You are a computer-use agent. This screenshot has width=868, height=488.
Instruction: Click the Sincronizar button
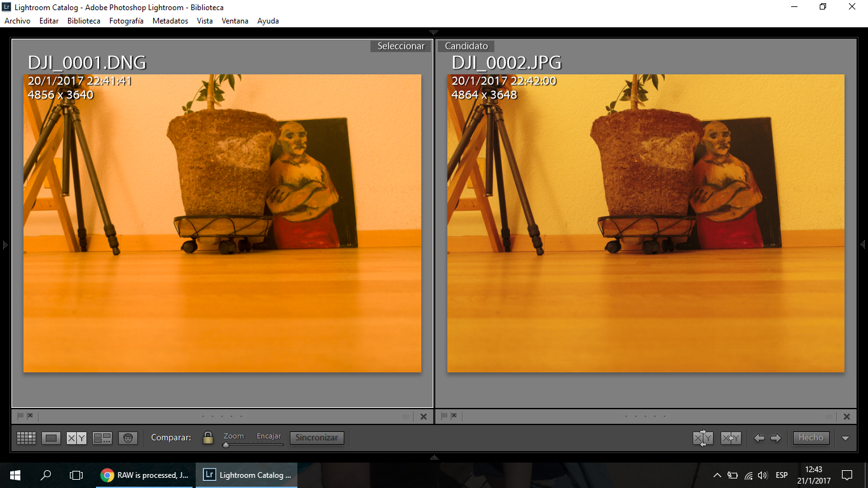[317, 438]
